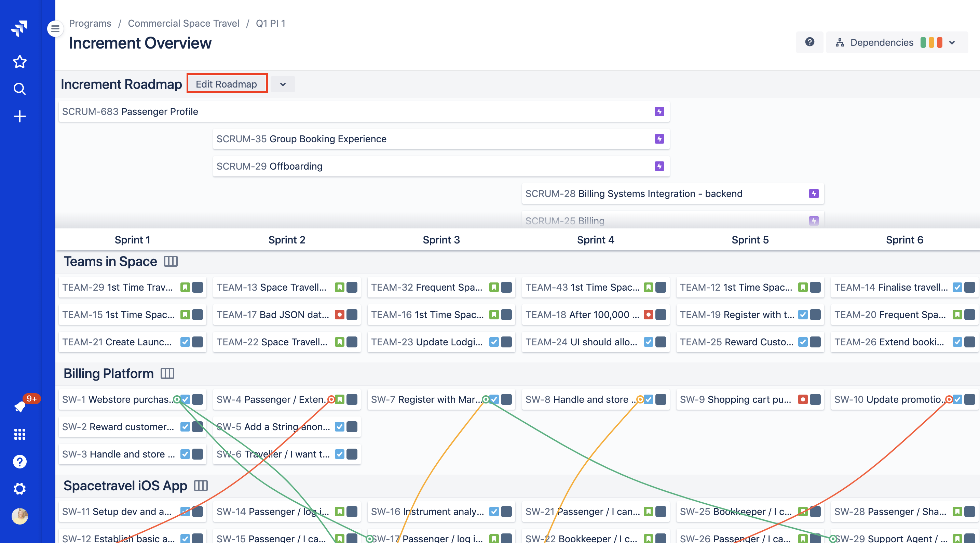
Task: Open user profile avatar
Action: click(x=19, y=516)
